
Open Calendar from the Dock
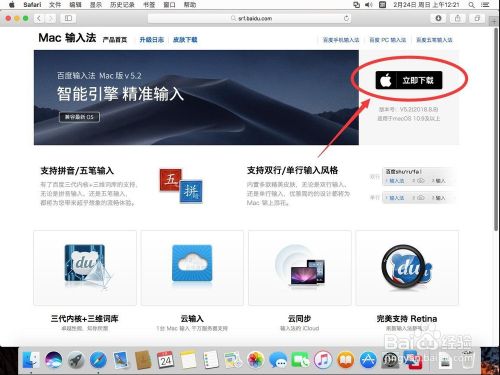pos(166,360)
